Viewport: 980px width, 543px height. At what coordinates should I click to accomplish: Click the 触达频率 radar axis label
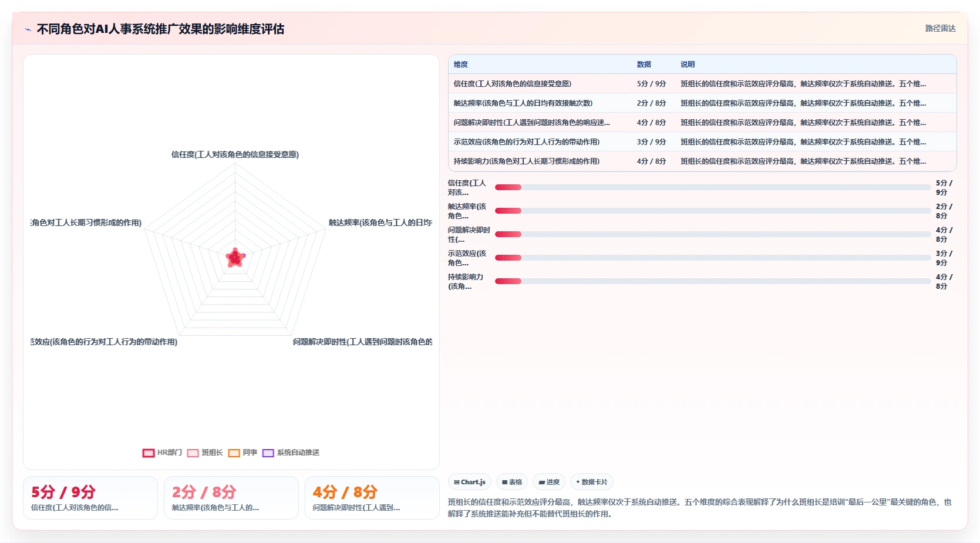click(380, 222)
